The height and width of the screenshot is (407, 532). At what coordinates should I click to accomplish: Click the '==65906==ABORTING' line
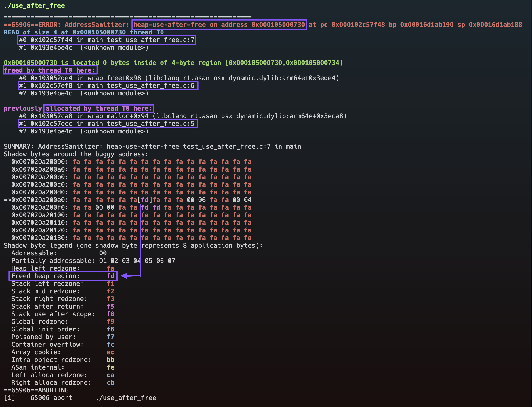coord(36,390)
